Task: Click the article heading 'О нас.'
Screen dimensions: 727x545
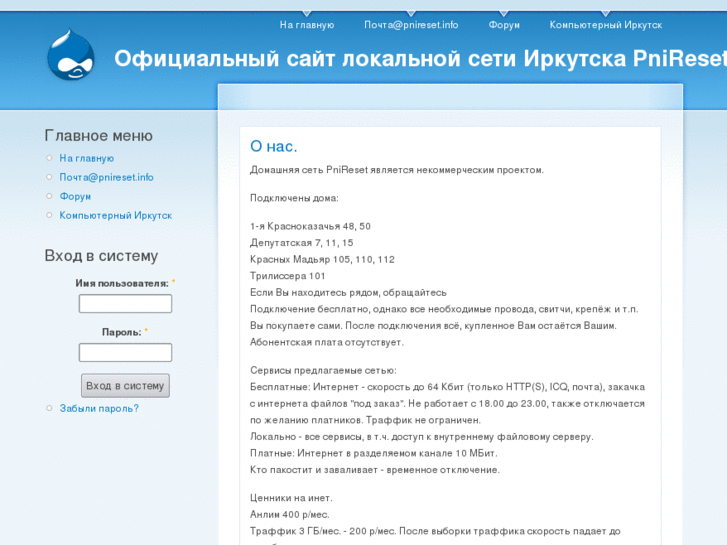Action: 274,146
